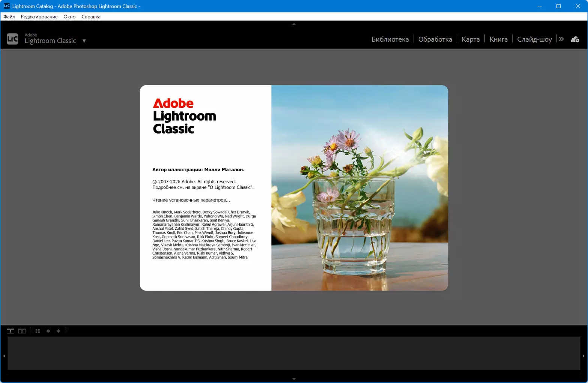Viewport: 588px width, 383px height.
Task: Open the Справка menu
Action: pyautogui.click(x=91, y=17)
